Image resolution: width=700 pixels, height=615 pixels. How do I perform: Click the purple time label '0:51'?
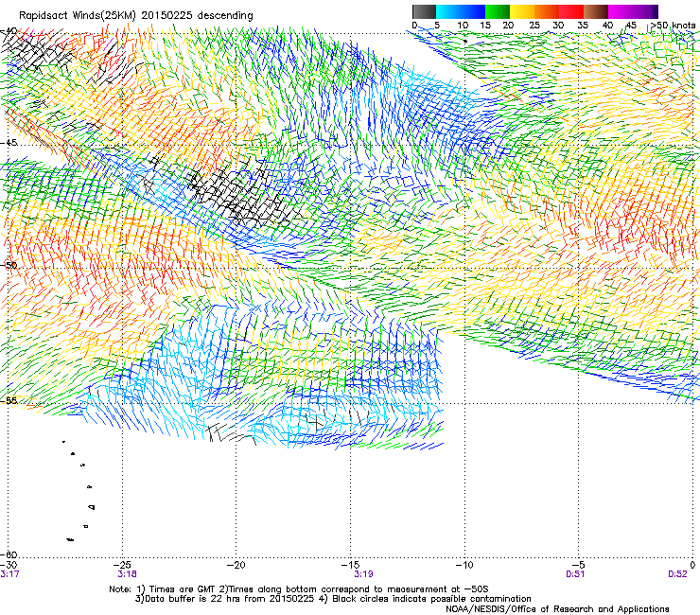(575, 574)
